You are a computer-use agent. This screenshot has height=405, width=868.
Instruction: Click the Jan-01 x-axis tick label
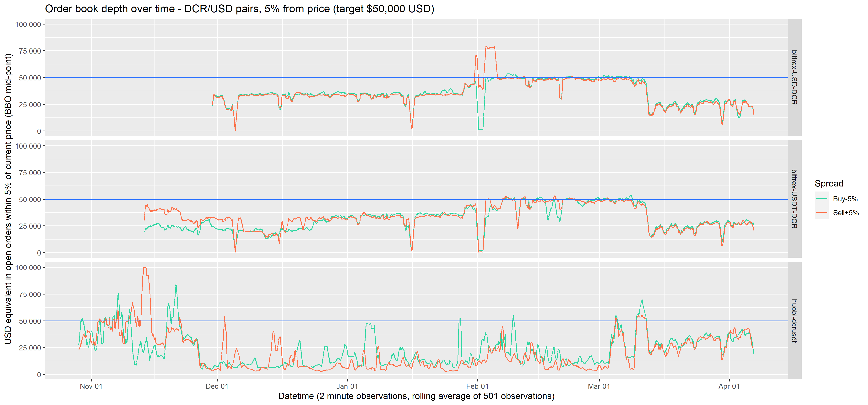[x=347, y=386]
